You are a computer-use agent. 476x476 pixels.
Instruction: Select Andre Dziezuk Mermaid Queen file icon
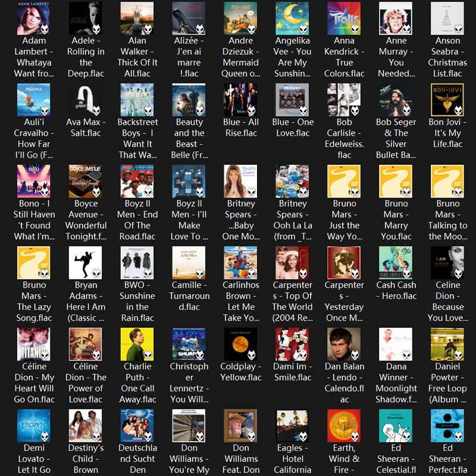click(x=240, y=18)
